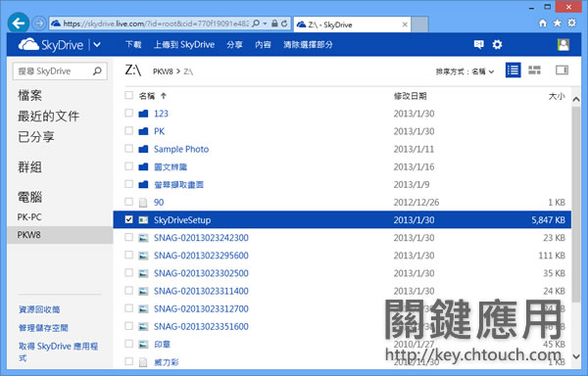Click the file list scrollbar down arrow
Image resolution: width=588 pixels, height=376 pixels.
click(x=576, y=356)
